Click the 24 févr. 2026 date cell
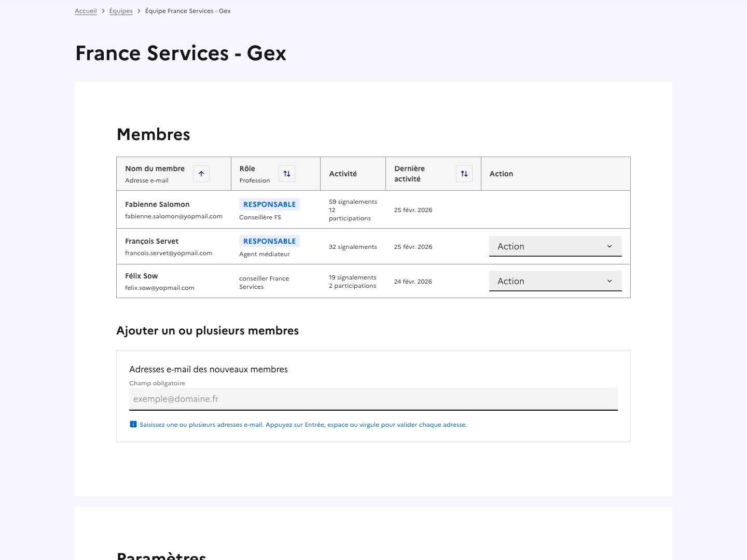This screenshot has width=747, height=560. (413, 281)
